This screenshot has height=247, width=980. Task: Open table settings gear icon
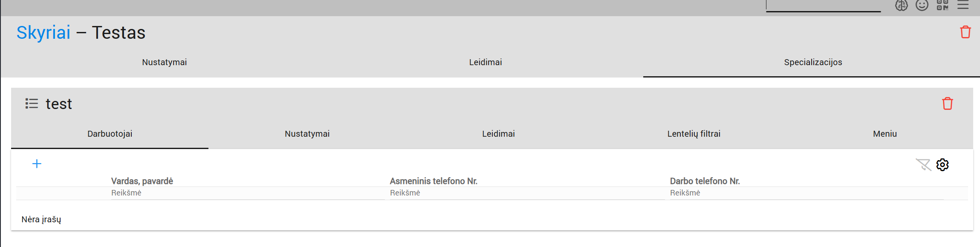point(942,165)
